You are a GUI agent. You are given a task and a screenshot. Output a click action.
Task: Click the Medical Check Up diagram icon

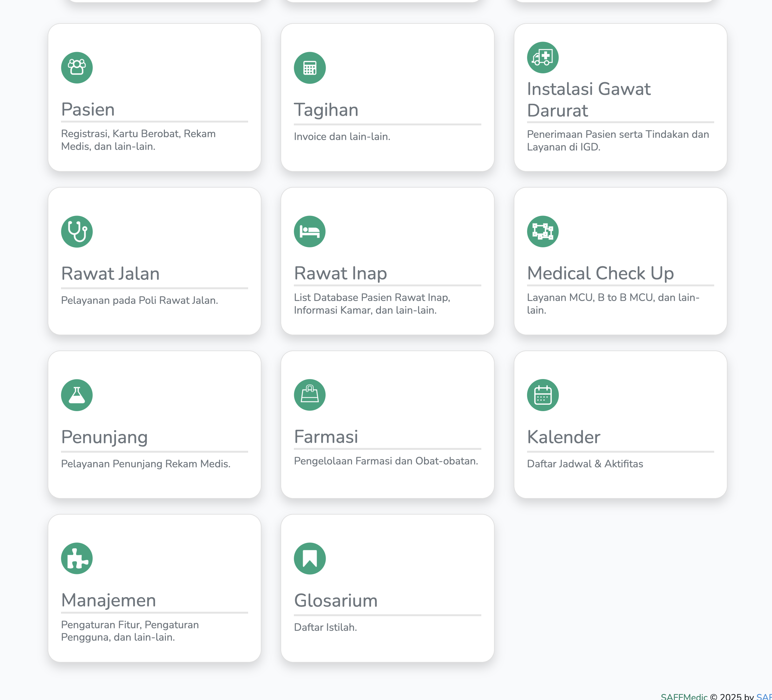[x=542, y=231]
